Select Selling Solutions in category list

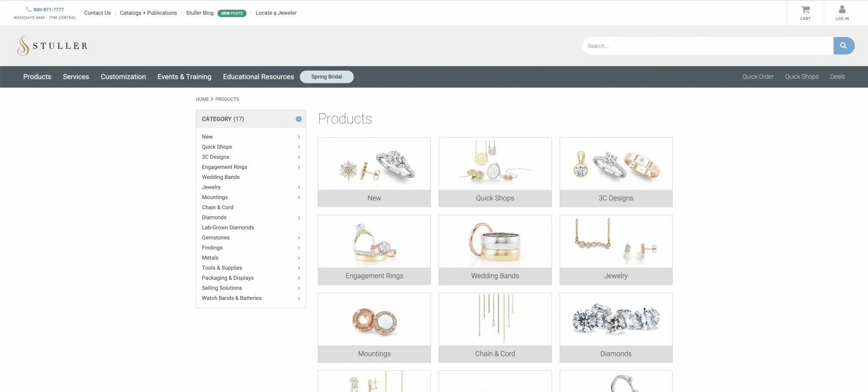pyautogui.click(x=222, y=288)
